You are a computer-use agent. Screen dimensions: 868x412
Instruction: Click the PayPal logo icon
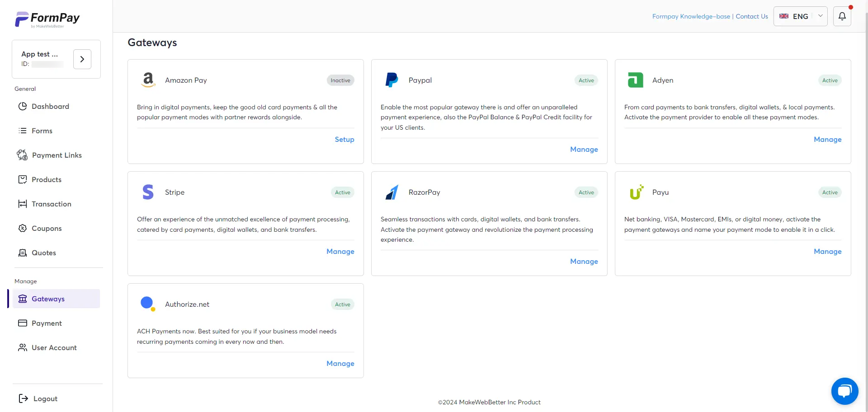pyautogui.click(x=392, y=80)
